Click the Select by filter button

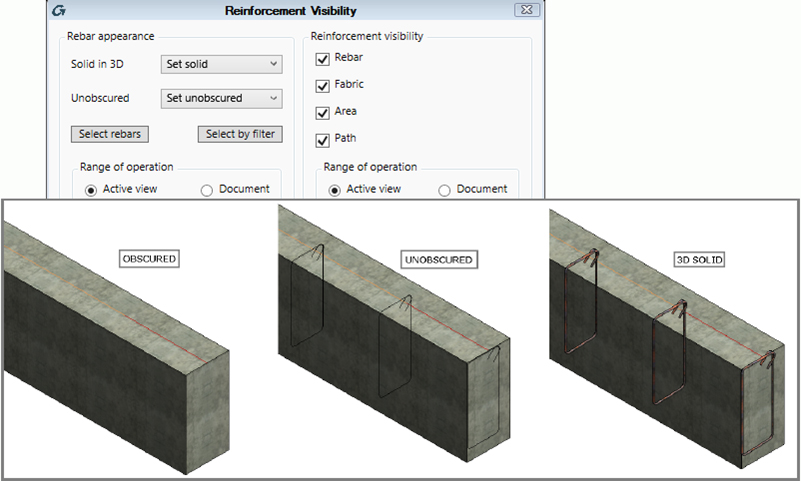[x=240, y=134]
